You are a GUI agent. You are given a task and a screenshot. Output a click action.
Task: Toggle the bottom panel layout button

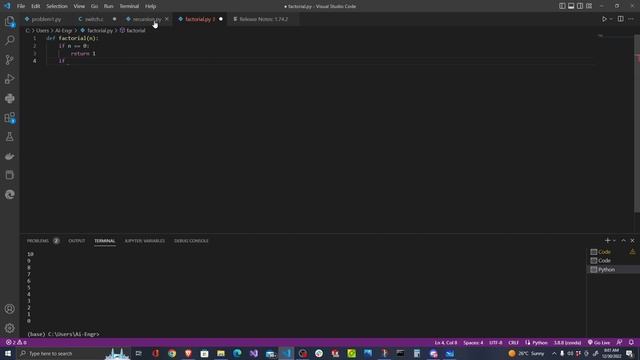(x=571, y=6)
